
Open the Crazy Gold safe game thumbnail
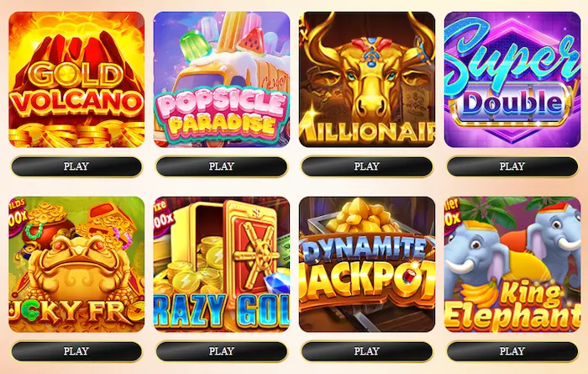[x=222, y=265]
